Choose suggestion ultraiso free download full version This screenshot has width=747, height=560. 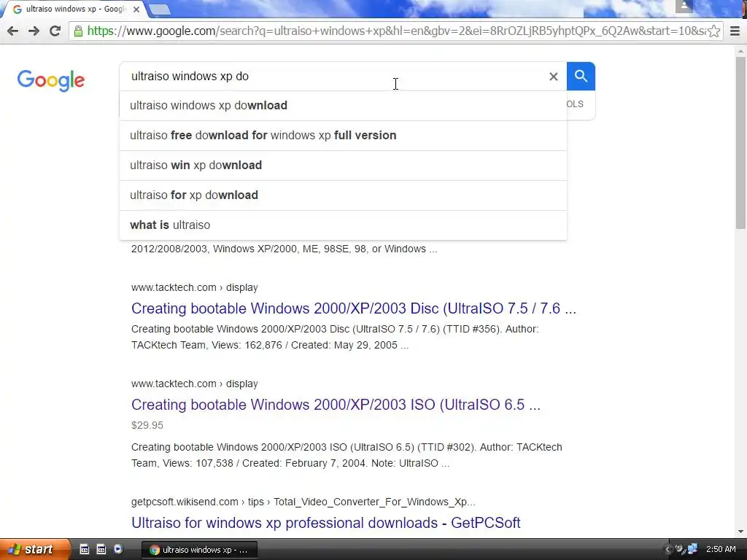[343, 135]
